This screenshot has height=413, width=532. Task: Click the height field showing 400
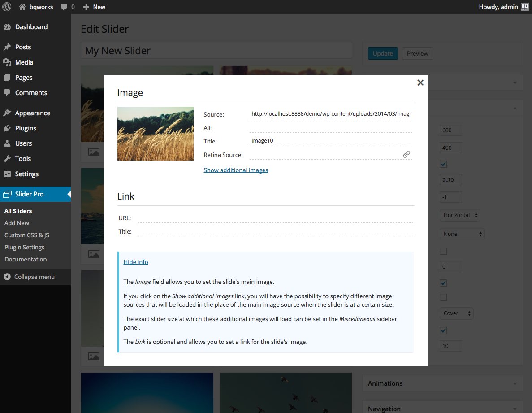(x=450, y=148)
